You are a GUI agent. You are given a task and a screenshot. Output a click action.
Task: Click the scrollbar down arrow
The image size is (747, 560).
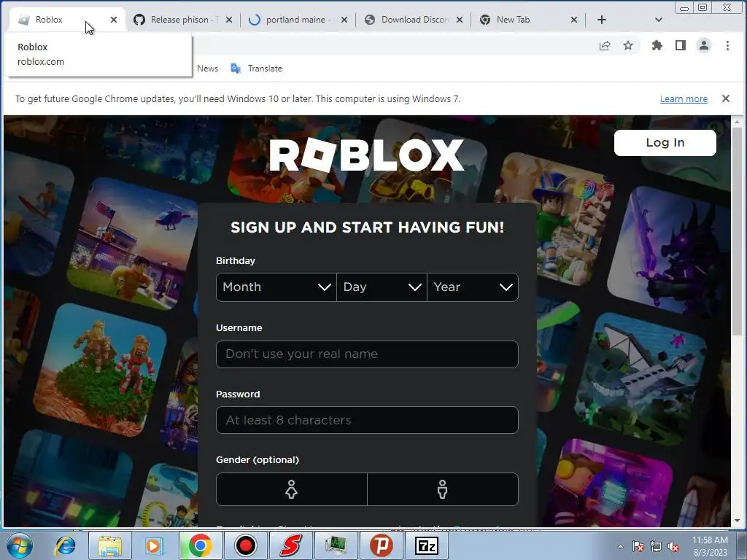(737, 521)
